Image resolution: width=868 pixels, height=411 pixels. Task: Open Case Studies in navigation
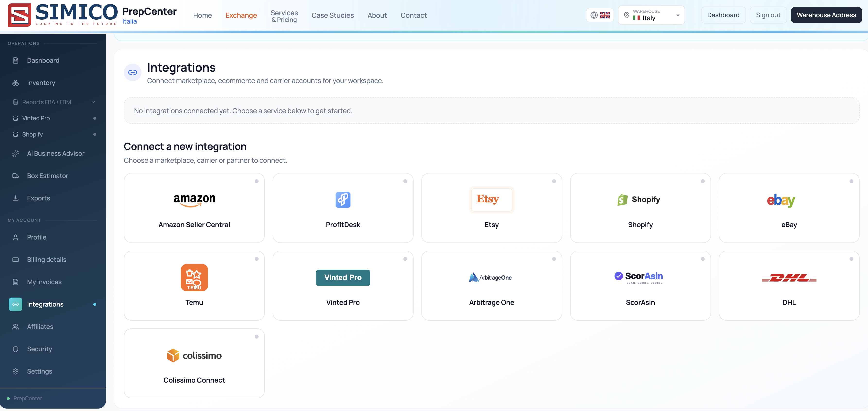[332, 15]
